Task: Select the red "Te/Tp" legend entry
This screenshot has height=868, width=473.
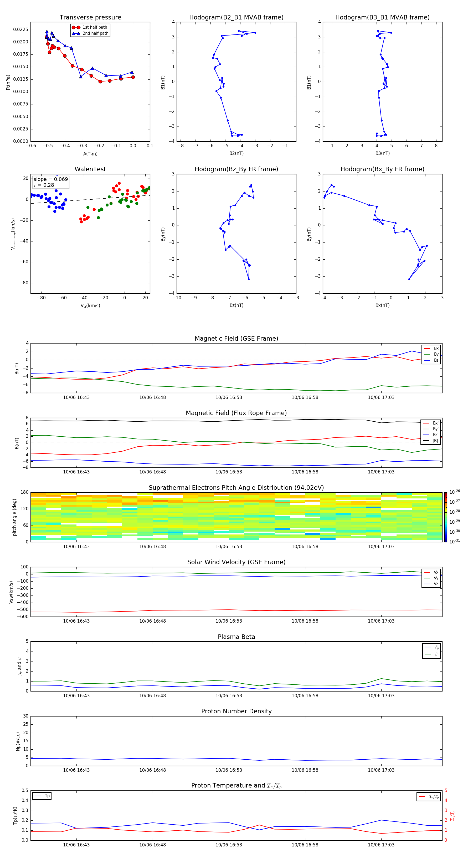Action: (x=429, y=796)
